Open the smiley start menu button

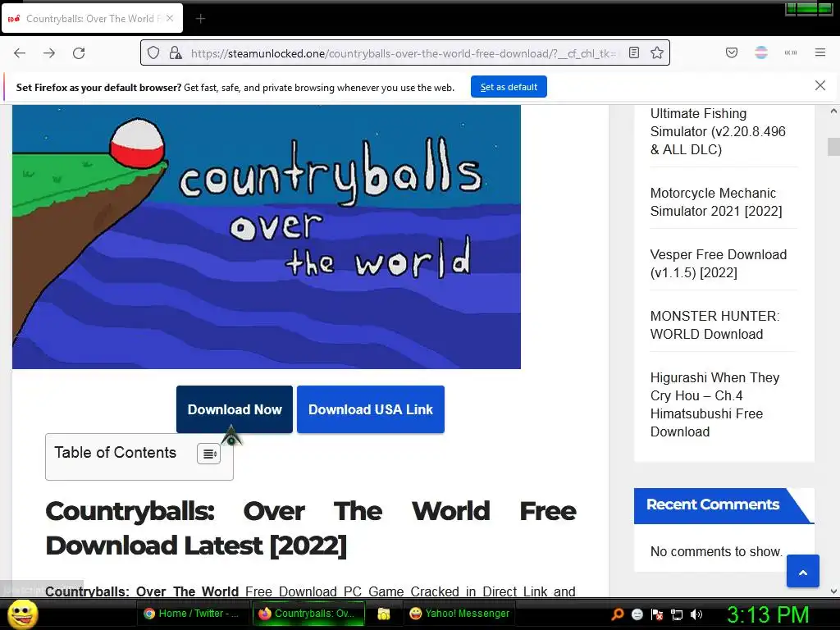point(22,614)
